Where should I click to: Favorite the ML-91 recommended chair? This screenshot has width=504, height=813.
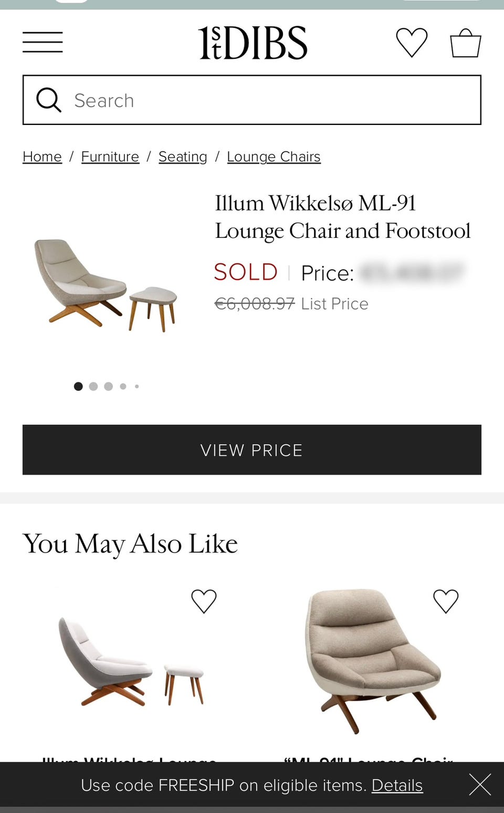(x=446, y=601)
